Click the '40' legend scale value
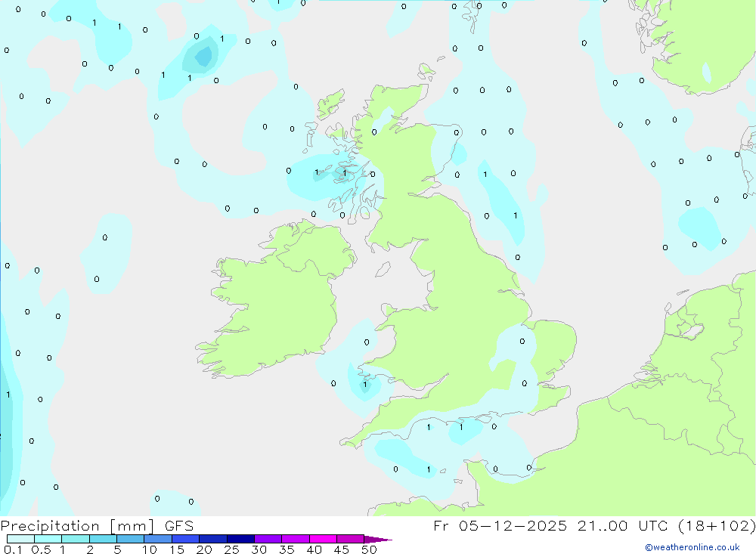This screenshot has height=554, width=756. pos(314,549)
